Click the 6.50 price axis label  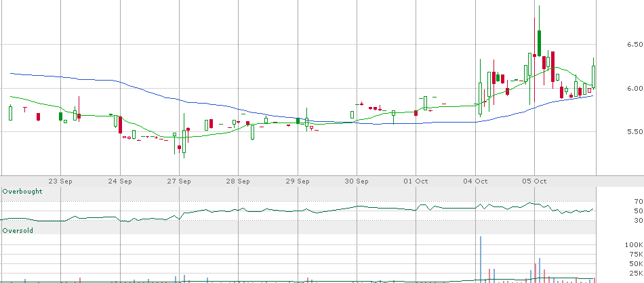[635, 44]
